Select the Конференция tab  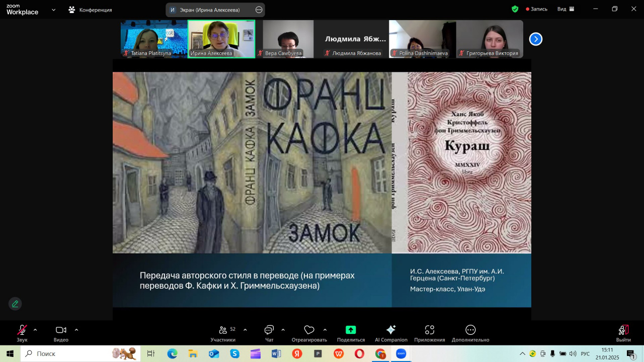(91, 10)
